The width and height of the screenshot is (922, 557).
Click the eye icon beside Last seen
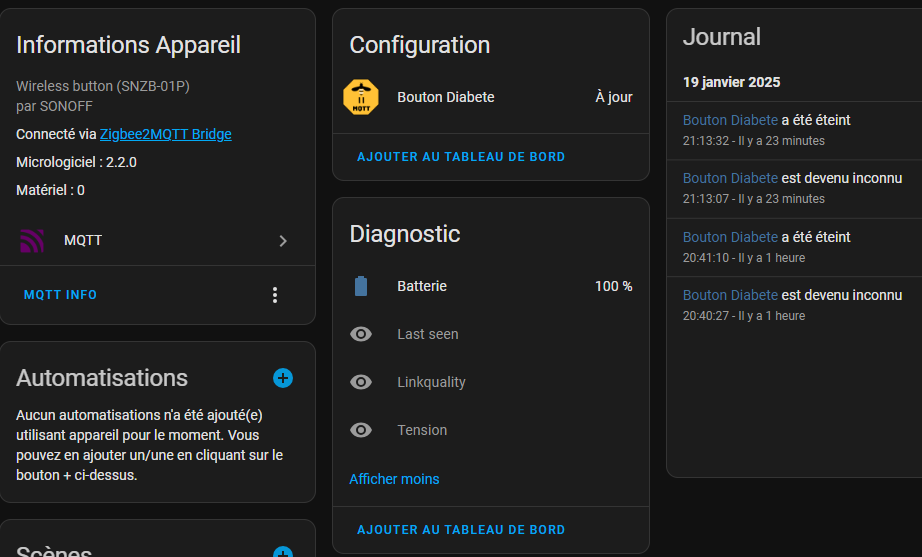(x=360, y=334)
